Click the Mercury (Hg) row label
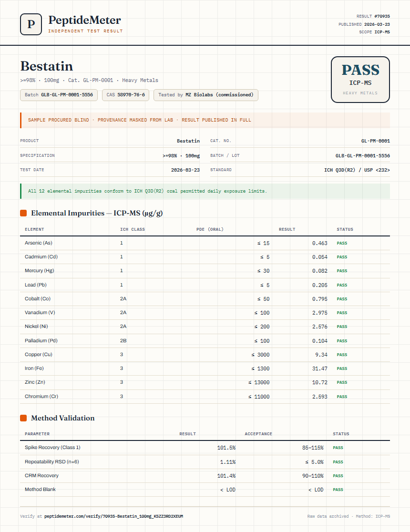Image resolution: width=410 pixels, height=532 pixels. tap(40, 271)
